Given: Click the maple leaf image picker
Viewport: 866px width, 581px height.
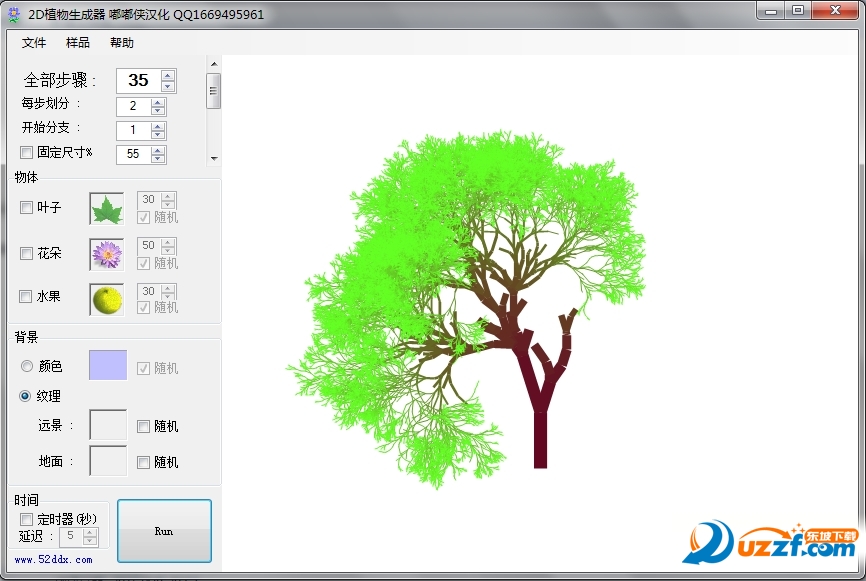Looking at the screenshot, I should tap(107, 209).
